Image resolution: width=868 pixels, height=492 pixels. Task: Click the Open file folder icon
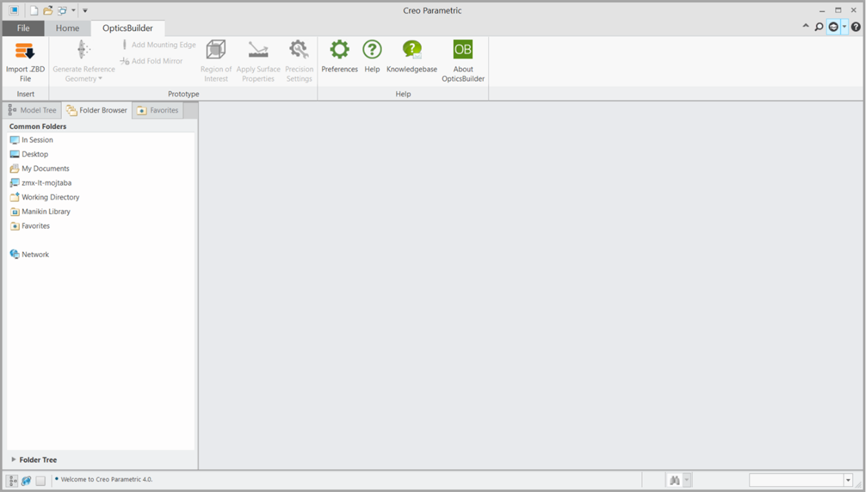(48, 10)
